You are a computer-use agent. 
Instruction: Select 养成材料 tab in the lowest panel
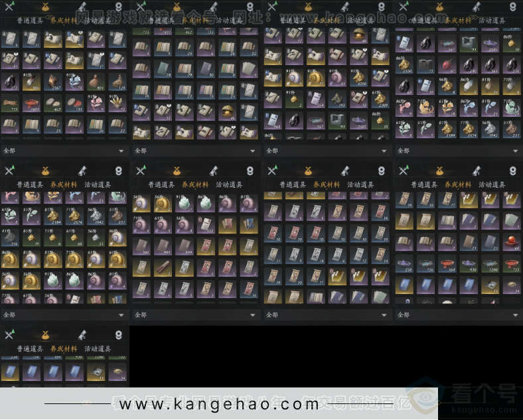[x=64, y=348]
